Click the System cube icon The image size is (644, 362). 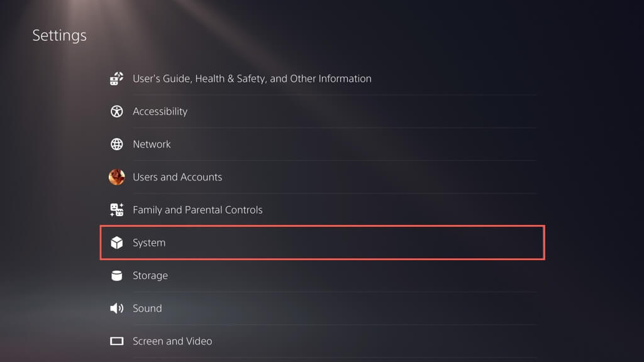[117, 243]
